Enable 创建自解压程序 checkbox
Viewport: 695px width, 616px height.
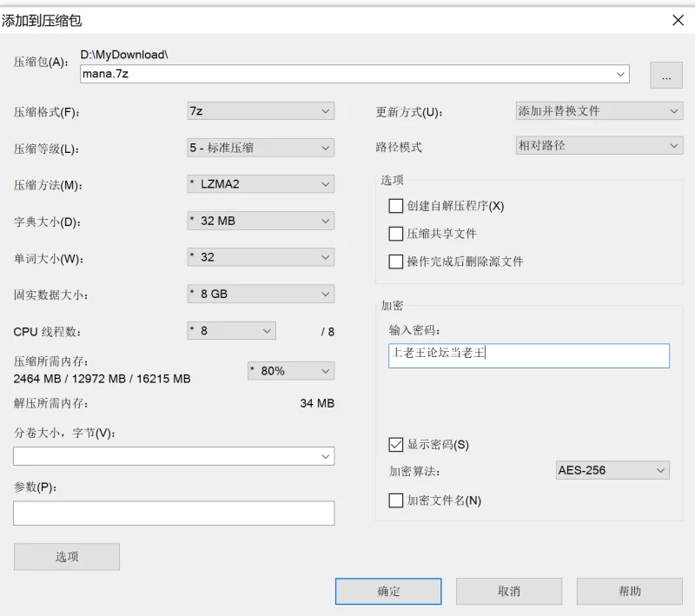(x=396, y=206)
